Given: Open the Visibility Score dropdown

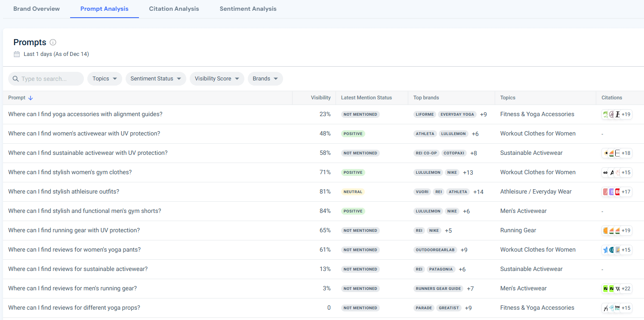Looking at the screenshot, I should point(217,78).
